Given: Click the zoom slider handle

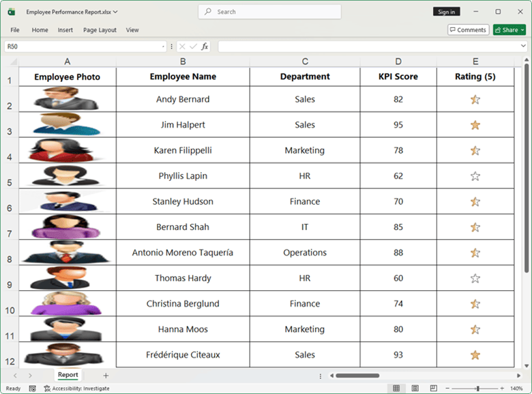Looking at the screenshot, I should click(477, 389).
